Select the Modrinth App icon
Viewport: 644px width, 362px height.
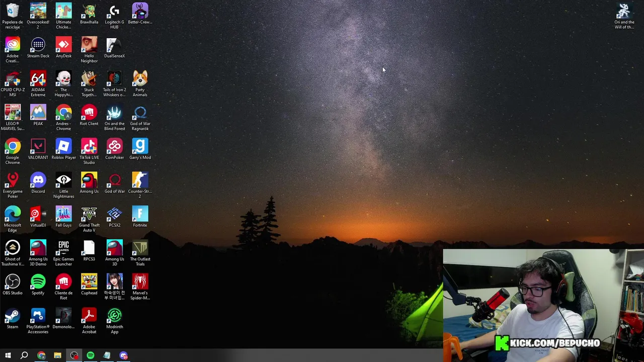(x=114, y=320)
